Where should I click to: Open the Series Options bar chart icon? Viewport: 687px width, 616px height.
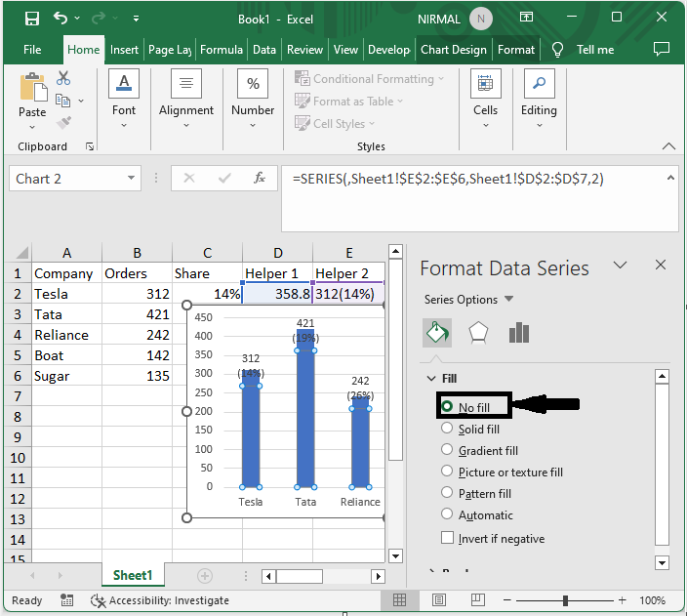pos(519,333)
